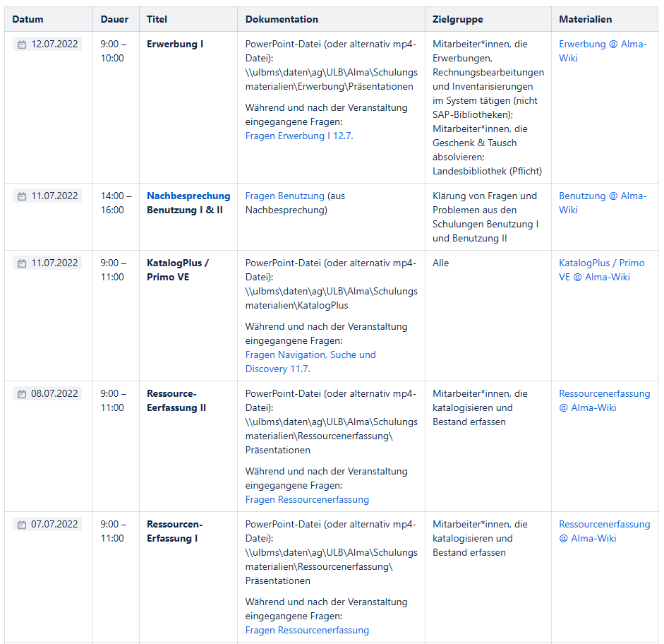
Task: Open KatalogPlus / Primo VE @ Alma-Wiki link
Action: 601,263
